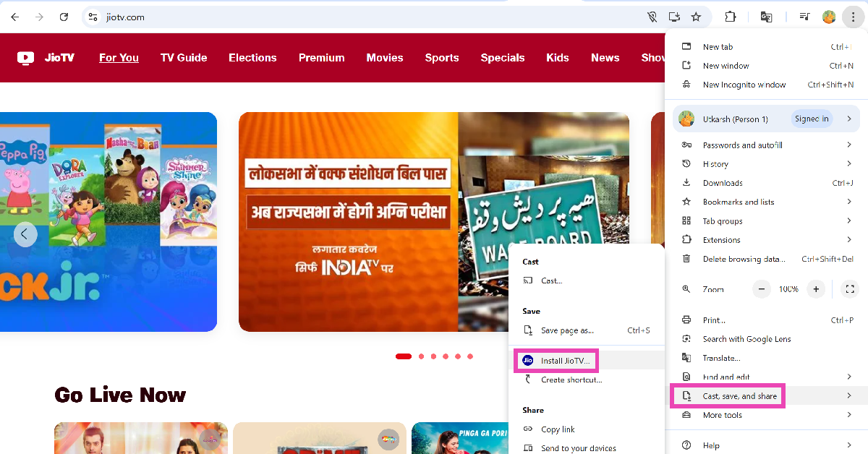Choose Save page as... option

click(x=586, y=330)
